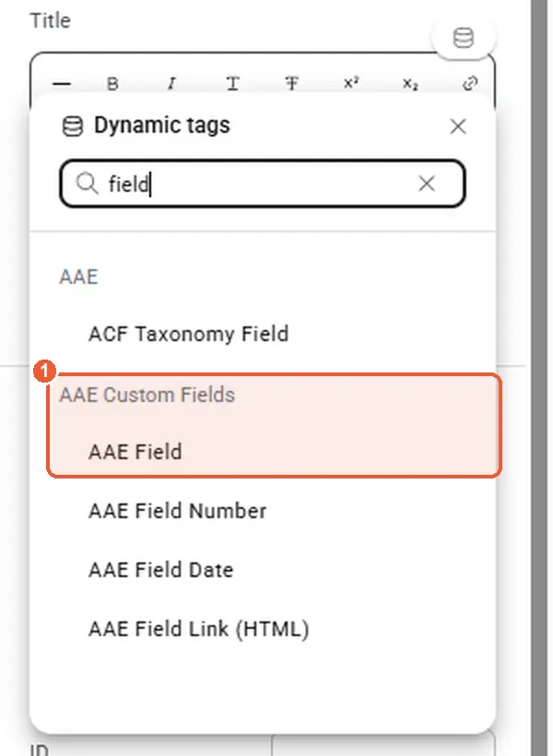
Task: Insert link using the chain icon
Action: click(470, 83)
